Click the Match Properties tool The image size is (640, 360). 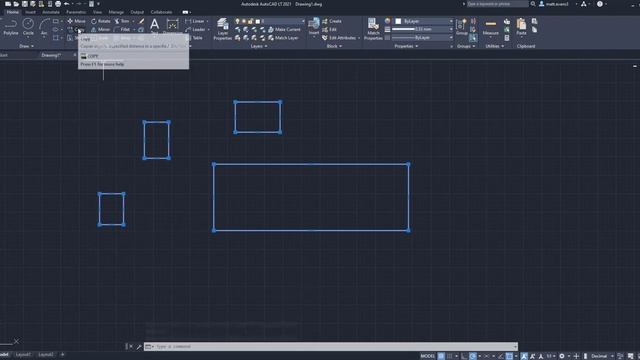click(373, 29)
